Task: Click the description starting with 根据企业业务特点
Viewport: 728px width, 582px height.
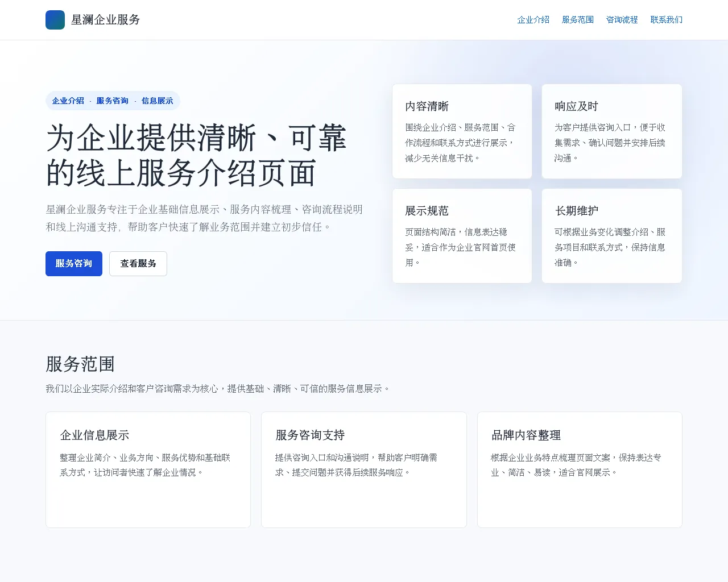Action: coord(576,465)
